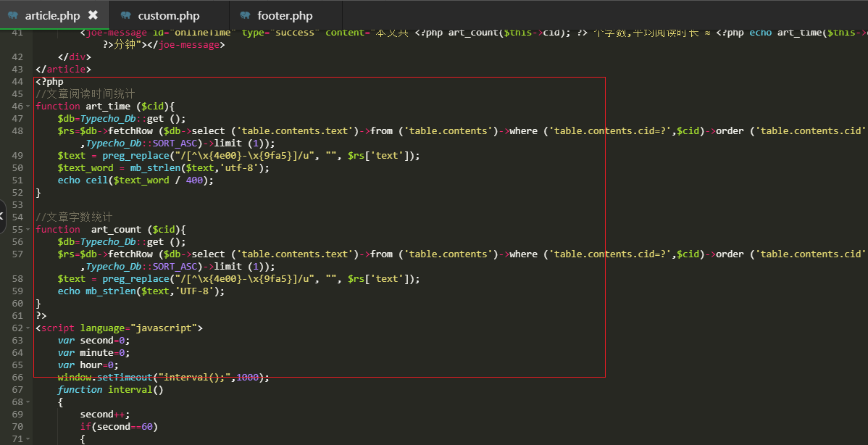868x445 pixels.
Task: Click line number 52 in the gutter
Action: (17, 193)
